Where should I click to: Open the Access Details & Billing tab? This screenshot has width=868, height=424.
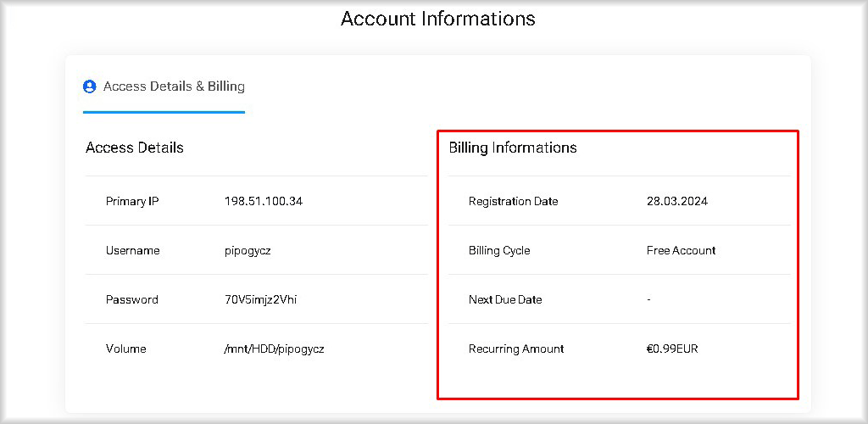pyautogui.click(x=164, y=86)
